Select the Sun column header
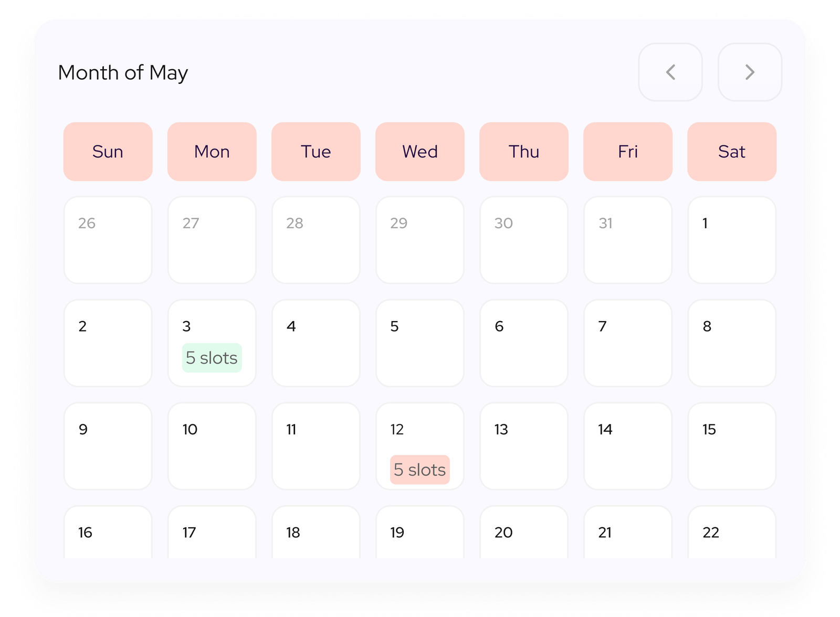The image size is (840, 617). 108,152
